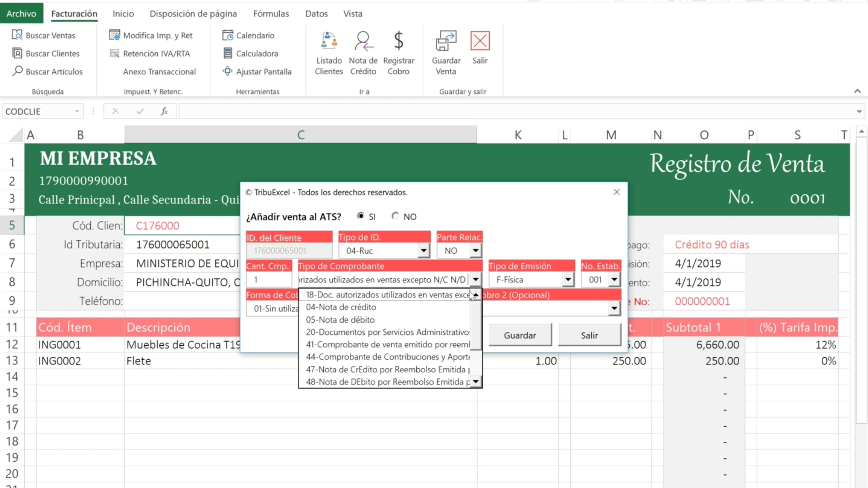Select column K header
This screenshot has height=488, width=868.
click(518, 135)
